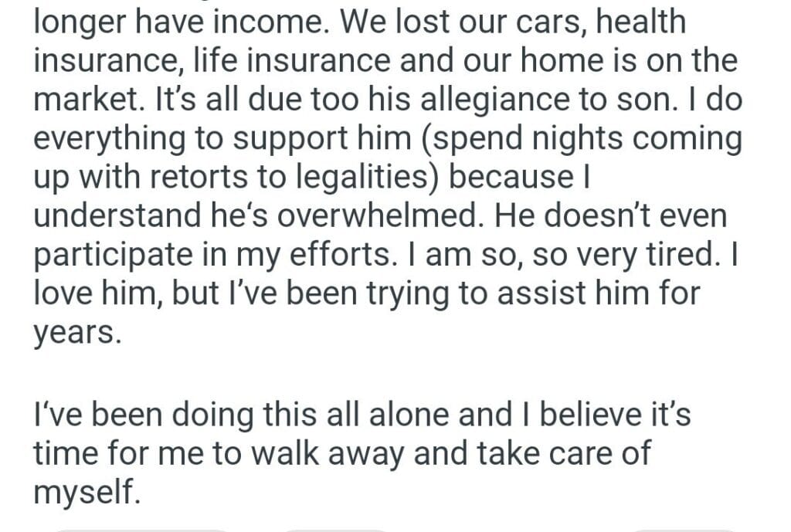Screen dimensions: 791x532
Task: Click the word "myself." at the end
Action: tap(87, 493)
